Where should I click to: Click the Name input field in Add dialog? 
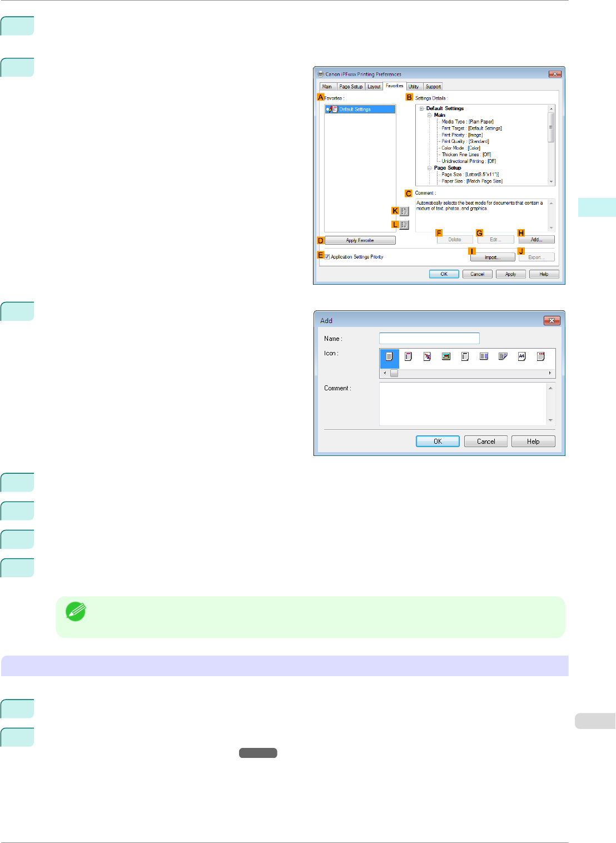click(429, 338)
